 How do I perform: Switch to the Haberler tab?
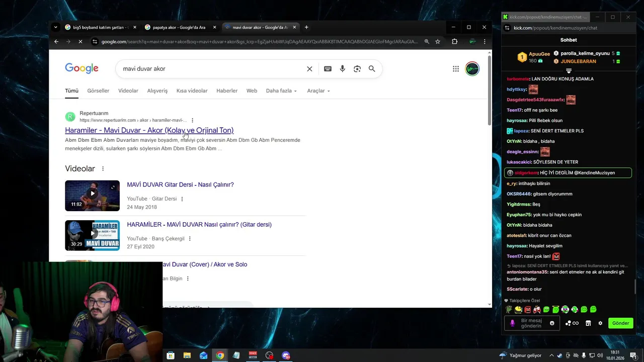tap(227, 91)
